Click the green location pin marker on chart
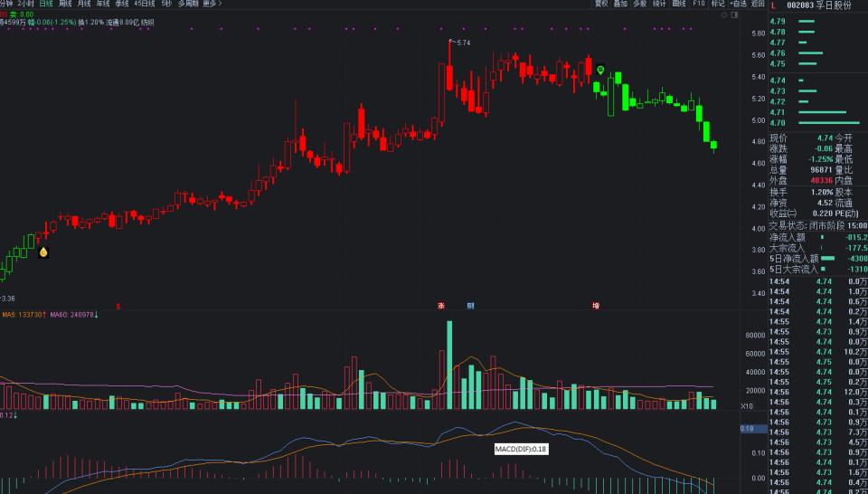 (x=600, y=70)
